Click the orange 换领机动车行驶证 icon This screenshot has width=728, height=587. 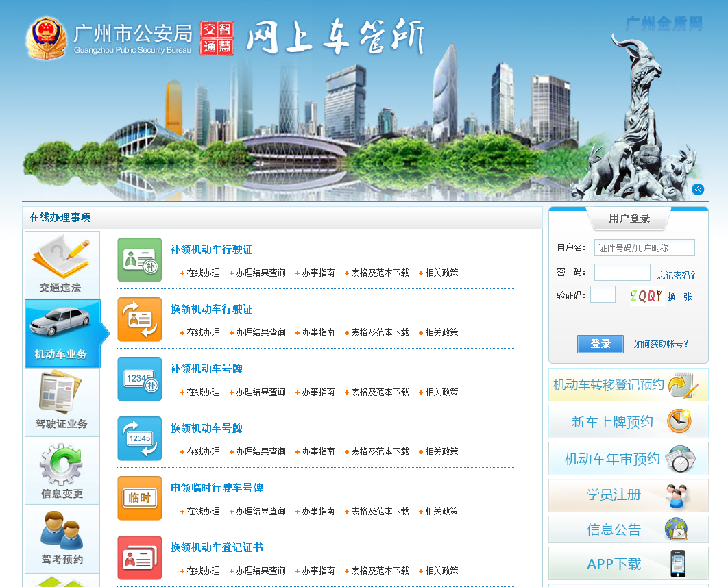[x=139, y=319]
